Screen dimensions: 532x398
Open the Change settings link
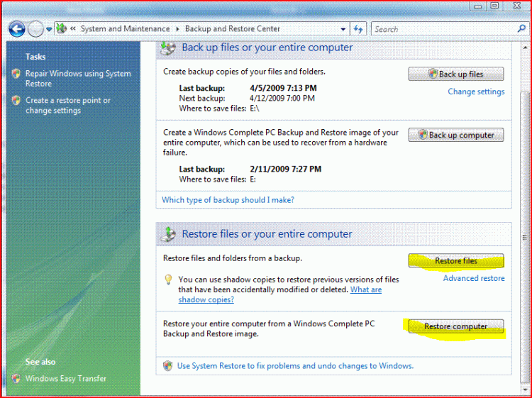(476, 92)
